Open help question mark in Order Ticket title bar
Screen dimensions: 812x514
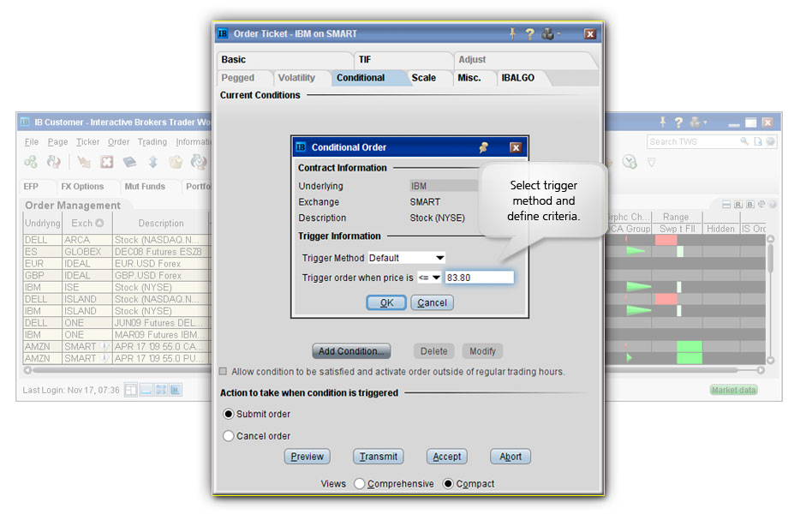coord(529,34)
